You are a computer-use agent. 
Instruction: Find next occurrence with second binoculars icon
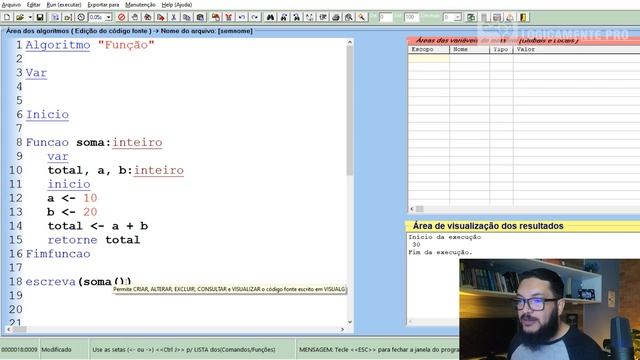point(284,17)
